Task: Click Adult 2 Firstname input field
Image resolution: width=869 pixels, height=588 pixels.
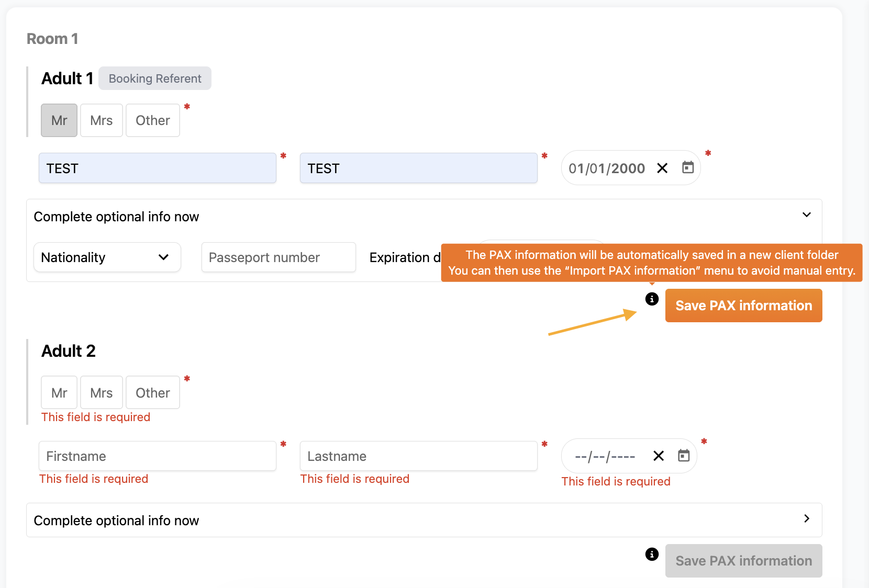Action: pyautogui.click(x=157, y=456)
